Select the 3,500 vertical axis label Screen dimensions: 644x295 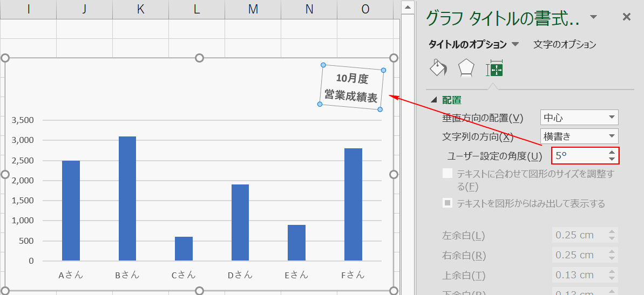[23, 120]
